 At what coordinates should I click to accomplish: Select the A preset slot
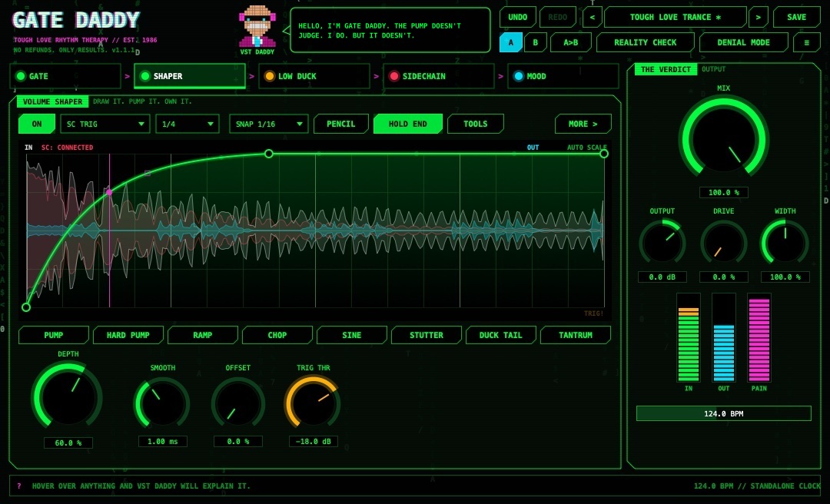(511, 42)
